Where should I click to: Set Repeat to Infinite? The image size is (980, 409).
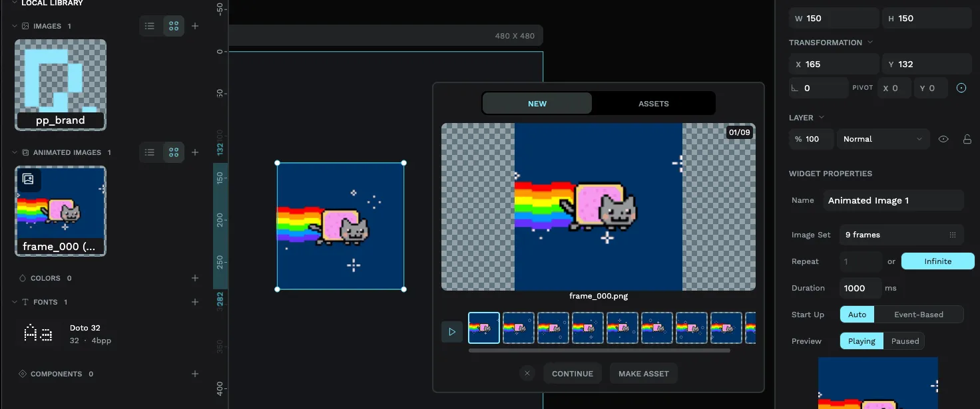937,261
